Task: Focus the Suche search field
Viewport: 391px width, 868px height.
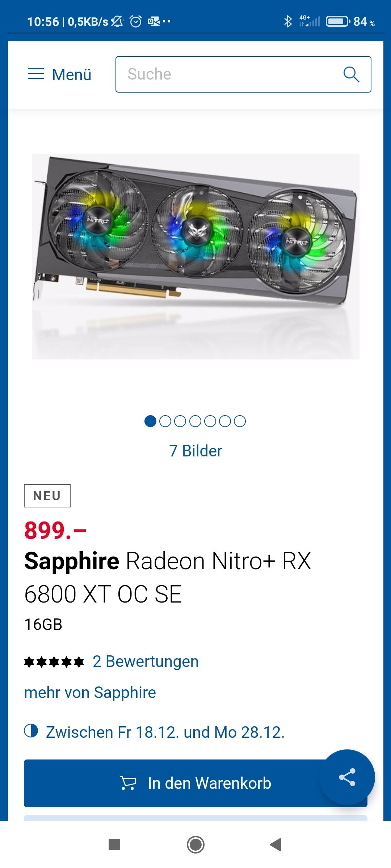Action: [243, 74]
